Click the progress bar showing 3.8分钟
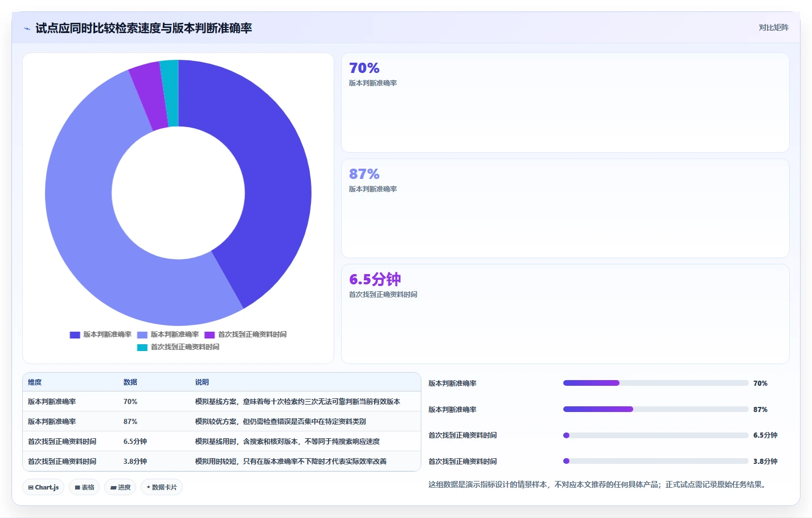Image resolution: width=812 pixels, height=518 pixels. click(655, 461)
